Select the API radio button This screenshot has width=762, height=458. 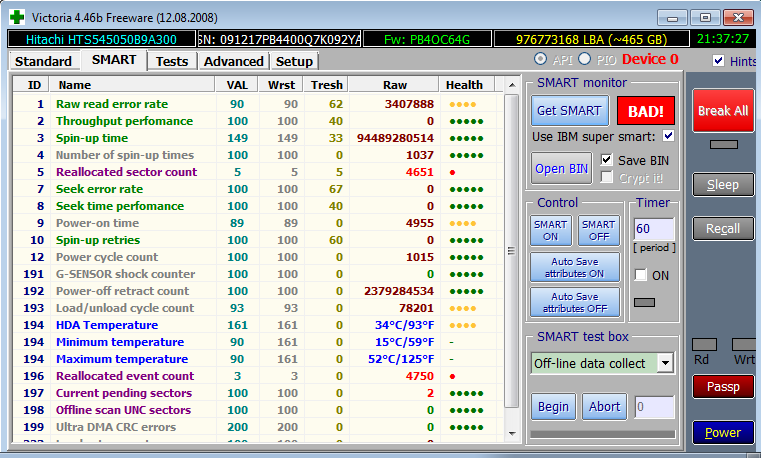(540, 60)
